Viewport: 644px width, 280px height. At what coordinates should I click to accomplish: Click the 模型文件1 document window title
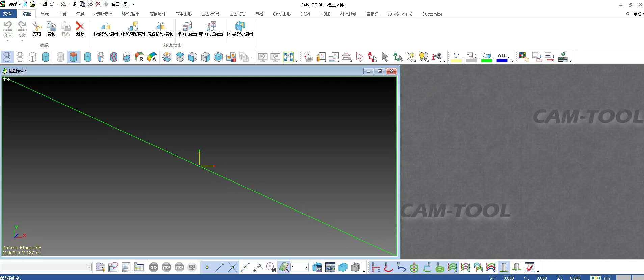(x=18, y=71)
